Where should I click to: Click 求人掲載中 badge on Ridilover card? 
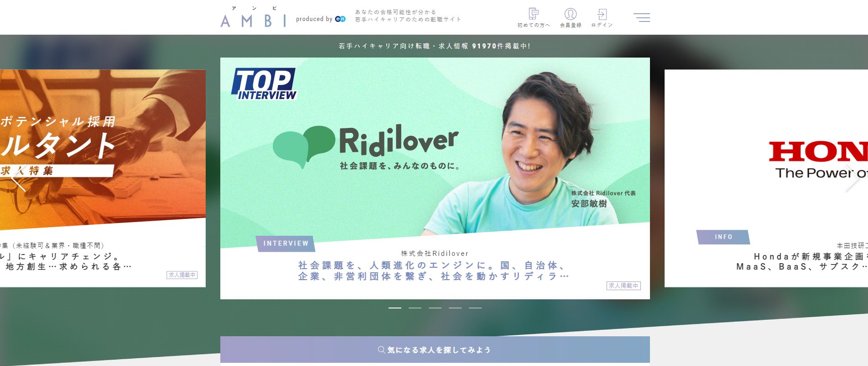(623, 286)
